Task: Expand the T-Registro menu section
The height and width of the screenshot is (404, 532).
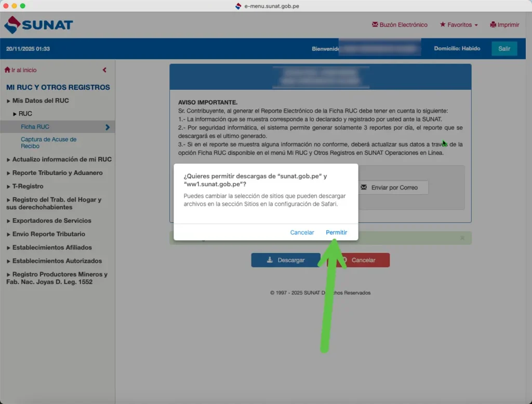Action: [x=28, y=186]
